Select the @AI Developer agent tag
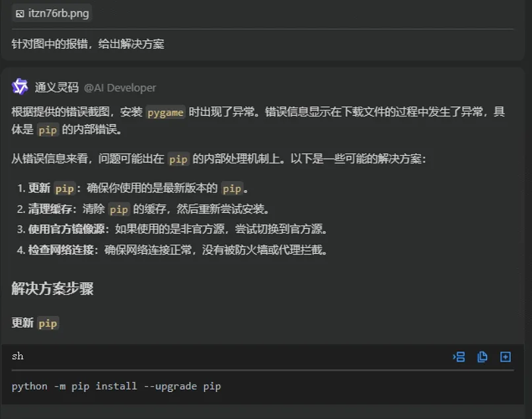The width and height of the screenshot is (532, 419). click(x=120, y=88)
